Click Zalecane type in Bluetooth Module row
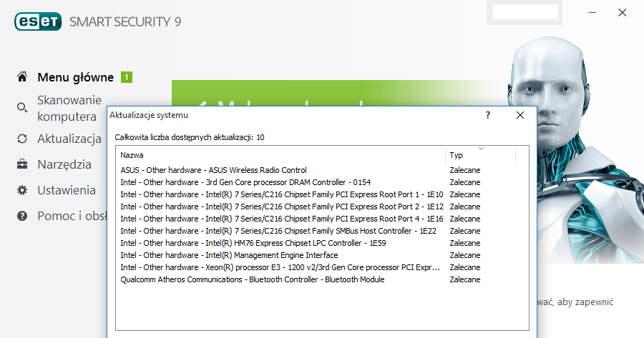644x338 pixels. pos(465,279)
